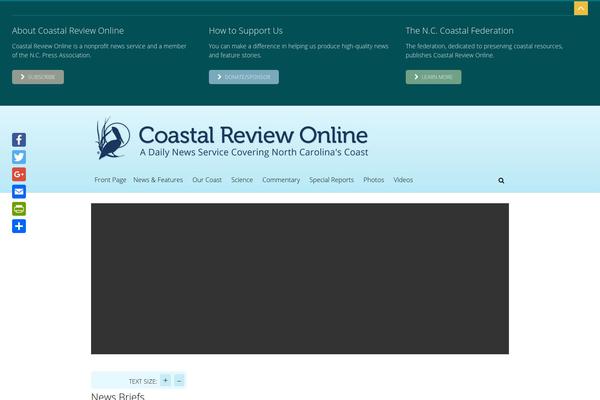Click the Coastal Review Online title

pos(253,135)
